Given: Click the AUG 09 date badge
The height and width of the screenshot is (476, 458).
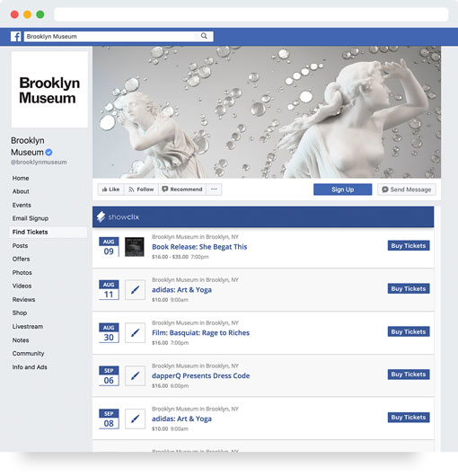Looking at the screenshot, I should click(x=109, y=247).
